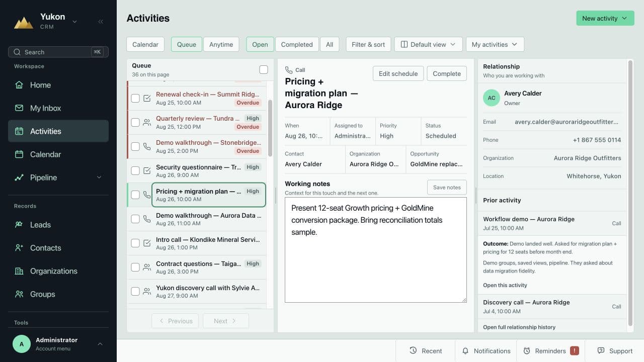Click the phone icon on Demo walkthrough Stonebridge row
Image resolution: width=644 pixels, height=362 pixels.
tap(147, 147)
